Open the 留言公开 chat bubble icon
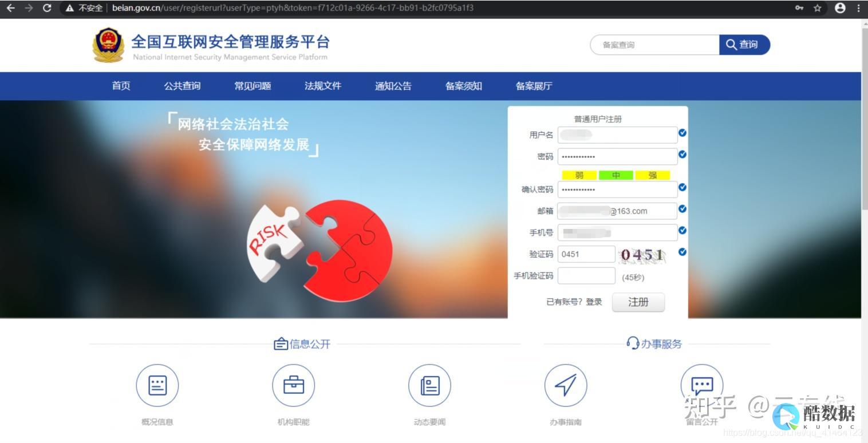868x443 pixels. click(702, 386)
